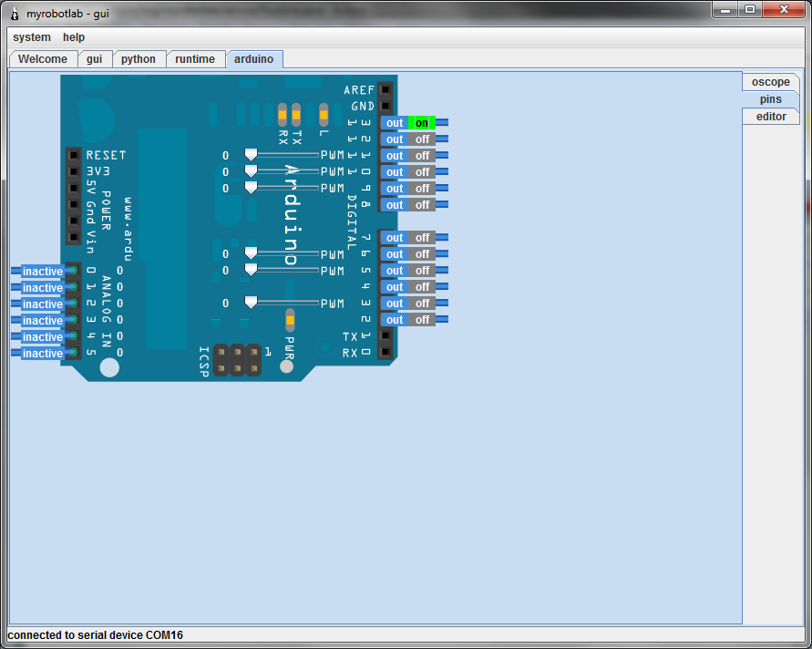Toggle digital pin 10 off button
812x649 pixels.
tap(422, 172)
